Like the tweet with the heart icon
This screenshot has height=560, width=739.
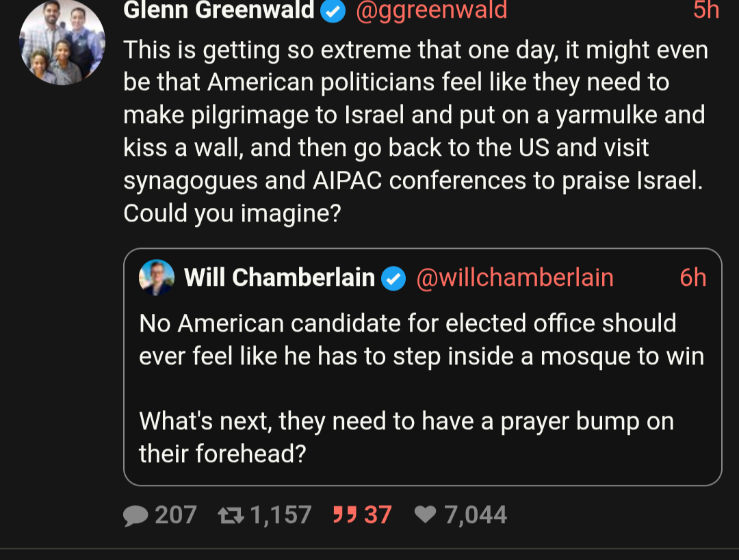click(x=426, y=515)
